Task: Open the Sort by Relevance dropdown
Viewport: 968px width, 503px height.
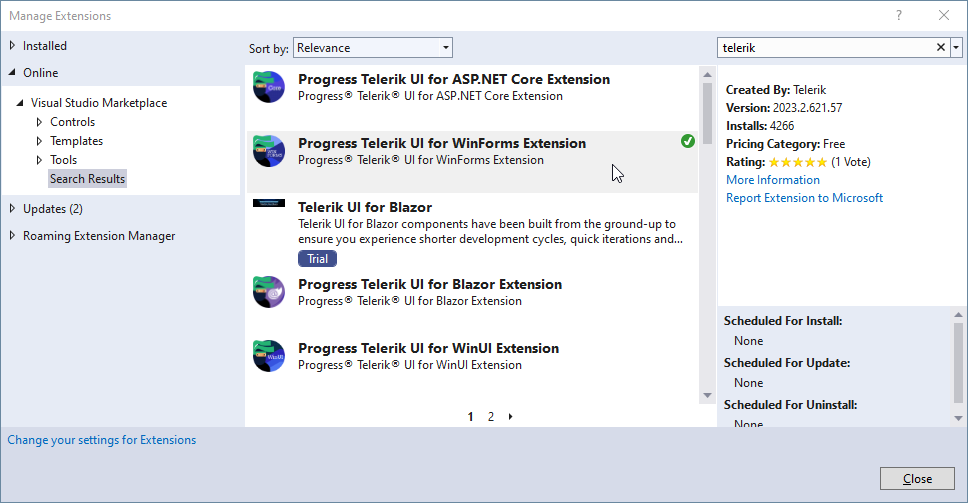Action: pyautogui.click(x=373, y=48)
